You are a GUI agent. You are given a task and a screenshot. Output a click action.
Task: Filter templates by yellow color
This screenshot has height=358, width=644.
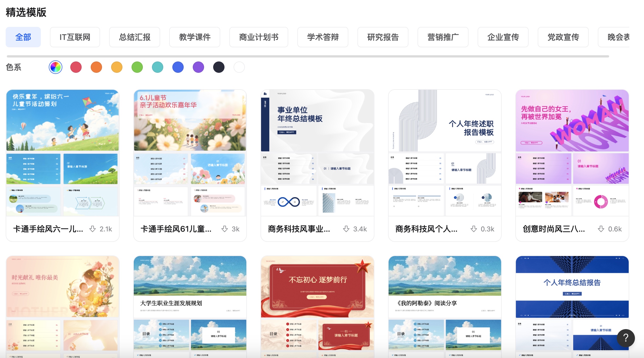(x=117, y=67)
